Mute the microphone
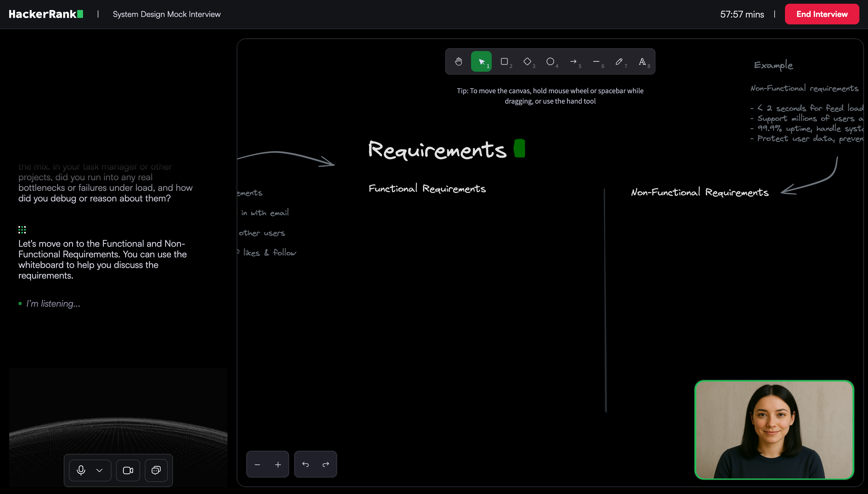This screenshot has height=494, width=868. point(81,470)
